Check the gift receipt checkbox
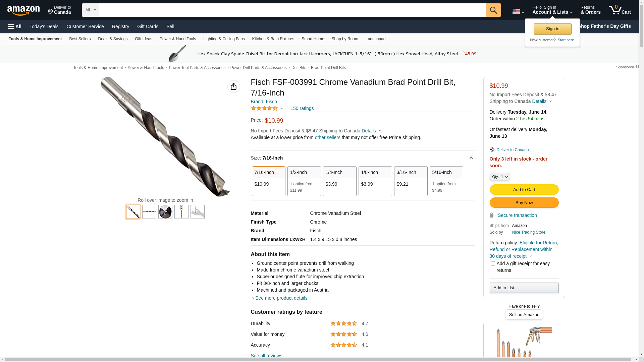Screen dimensions: 644x362 click(493, 263)
